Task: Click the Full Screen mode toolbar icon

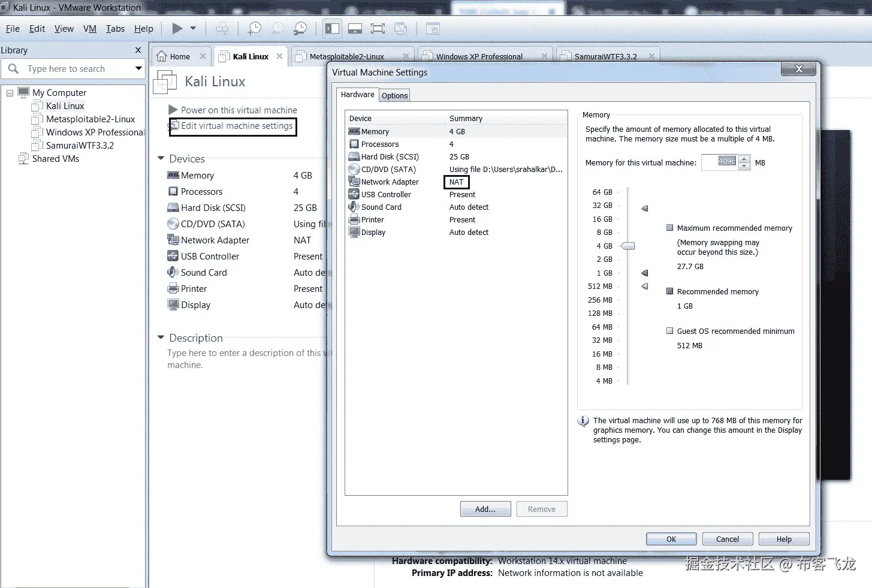Action: point(378,28)
